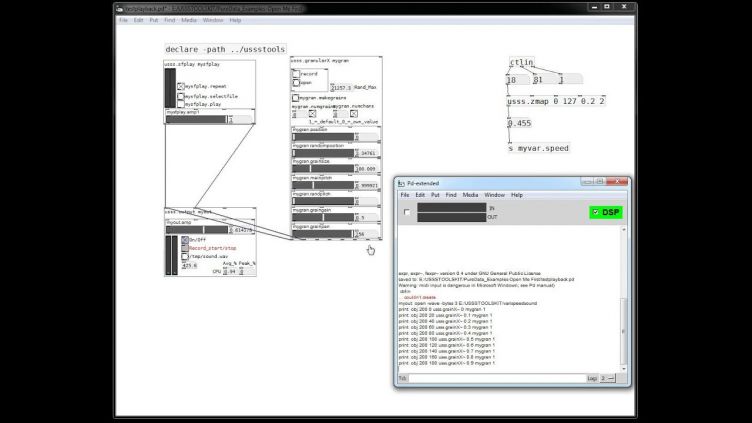Adjust the mygran.randomposition slider
Viewport: 752px width, 423px height.
pyautogui.click(x=323, y=153)
